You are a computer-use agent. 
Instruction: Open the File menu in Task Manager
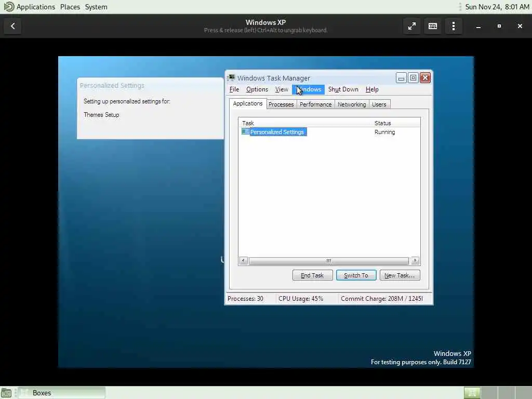click(x=234, y=89)
